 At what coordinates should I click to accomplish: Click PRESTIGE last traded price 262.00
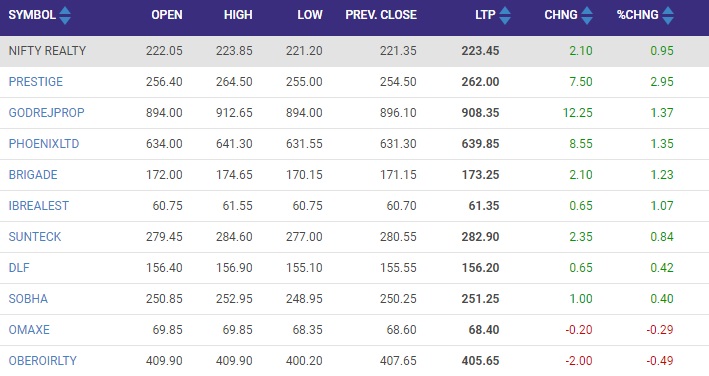click(480, 82)
